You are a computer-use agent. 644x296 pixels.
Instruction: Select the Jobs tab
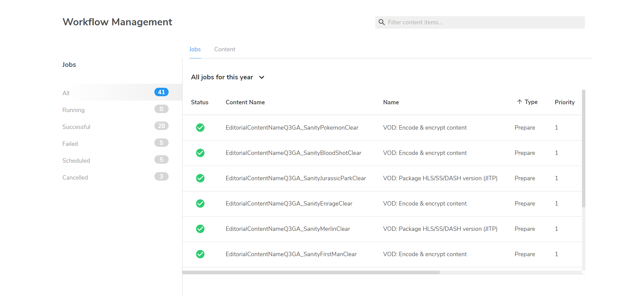[x=195, y=49]
